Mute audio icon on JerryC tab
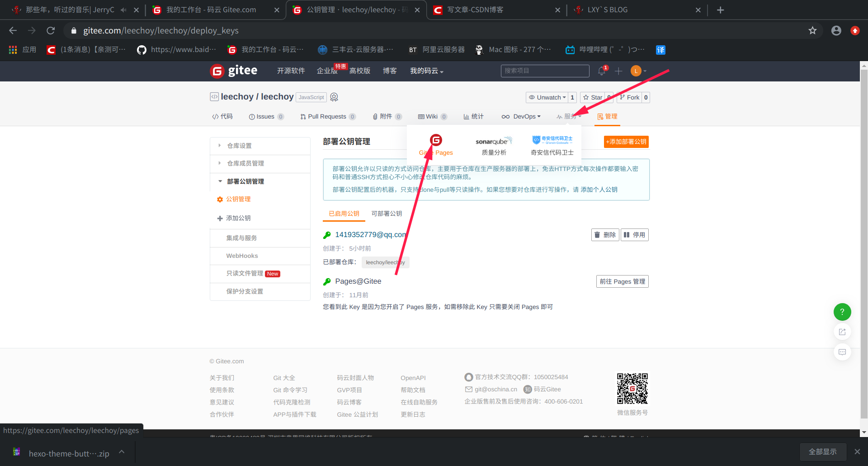This screenshot has height=466, width=868. [x=123, y=10]
